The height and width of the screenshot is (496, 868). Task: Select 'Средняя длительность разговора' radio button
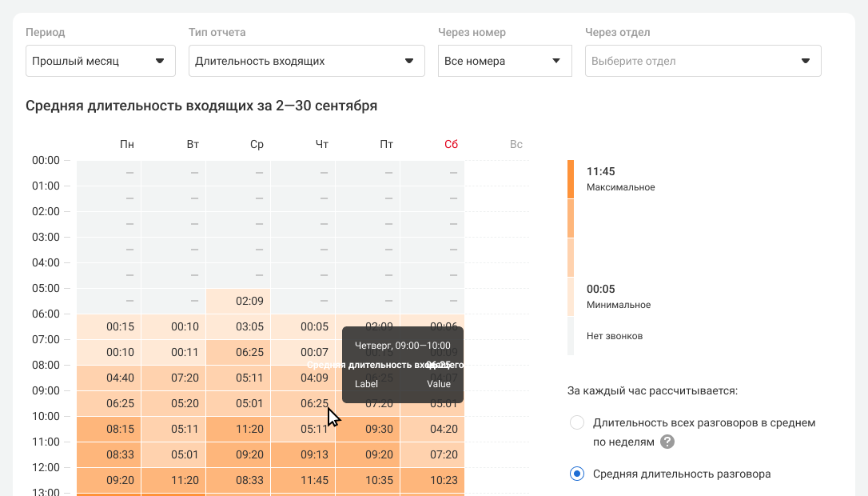tap(577, 474)
